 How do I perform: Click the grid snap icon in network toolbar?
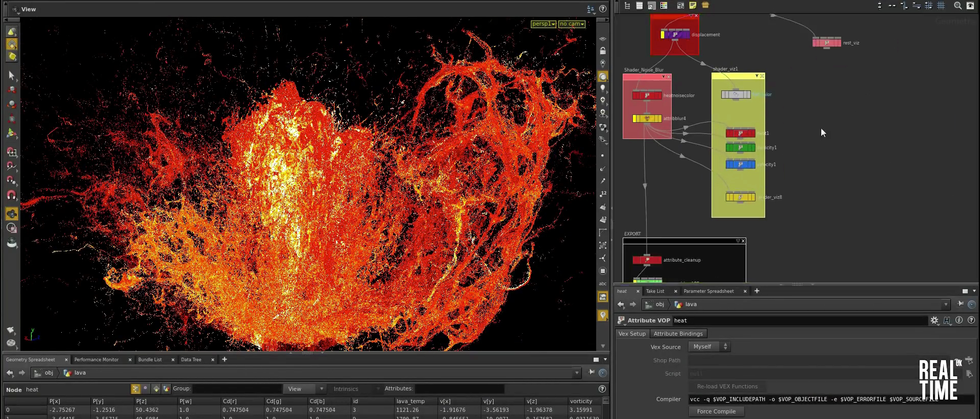(928, 6)
